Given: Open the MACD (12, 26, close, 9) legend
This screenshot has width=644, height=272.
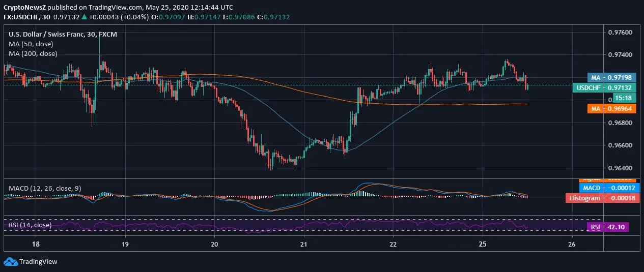Looking at the screenshot, I should (45, 188).
